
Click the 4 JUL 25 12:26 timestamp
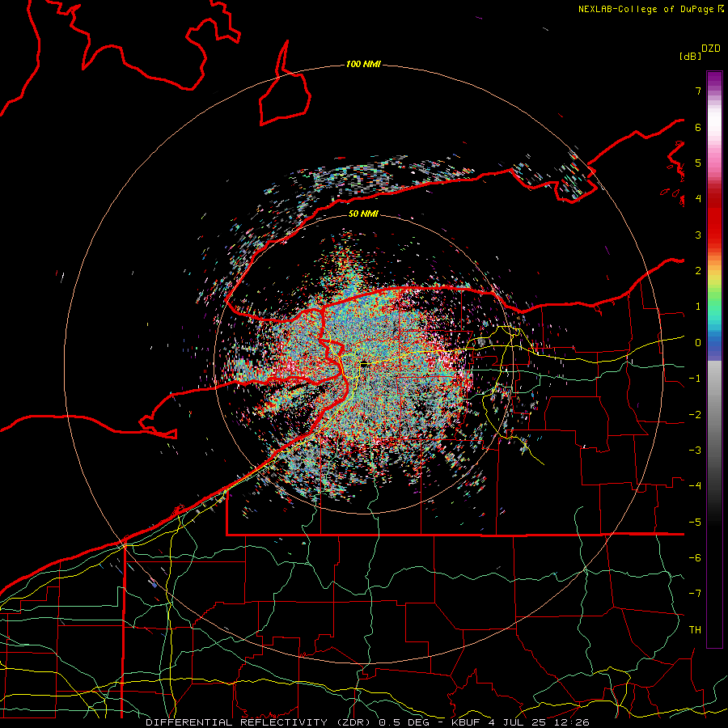tap(539, 722)
